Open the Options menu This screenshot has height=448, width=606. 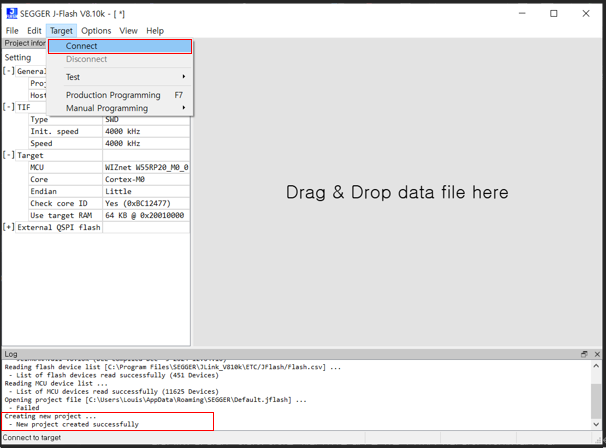(x=96, y=31)
